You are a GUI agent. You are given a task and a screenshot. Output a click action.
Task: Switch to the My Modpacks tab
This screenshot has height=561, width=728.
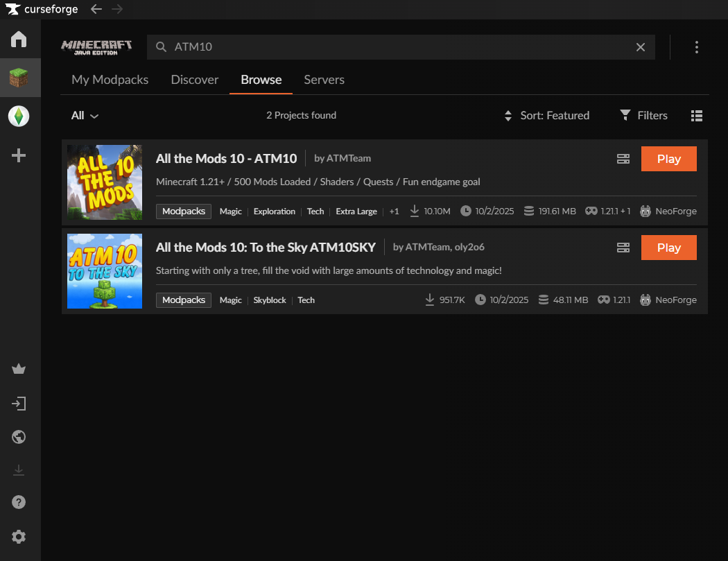tap(110, 80)
